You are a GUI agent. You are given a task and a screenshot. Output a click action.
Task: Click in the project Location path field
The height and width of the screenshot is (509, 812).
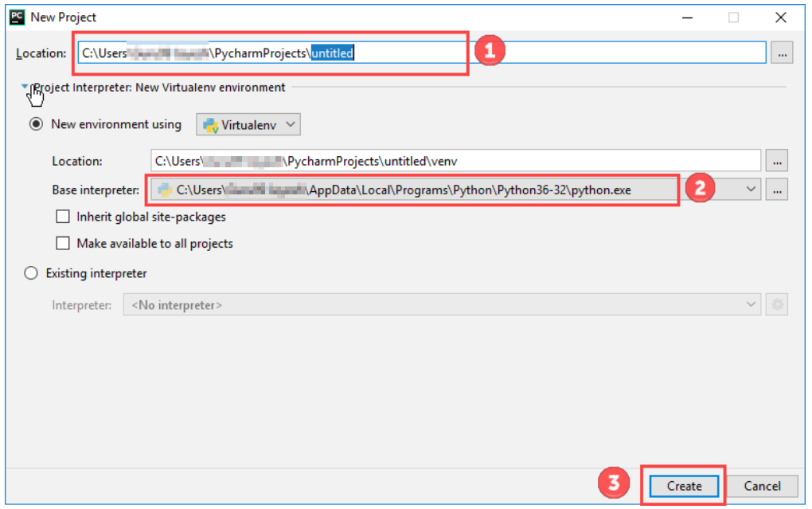422,53
